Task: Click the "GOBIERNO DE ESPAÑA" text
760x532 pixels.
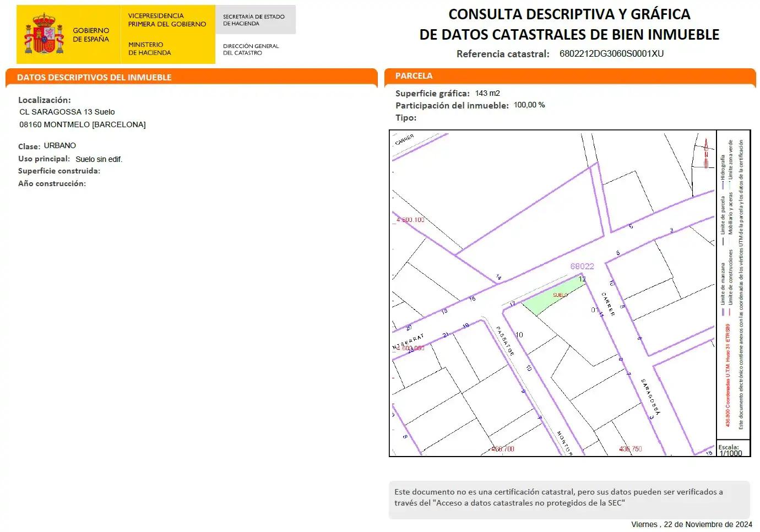Action: (91, 35)
